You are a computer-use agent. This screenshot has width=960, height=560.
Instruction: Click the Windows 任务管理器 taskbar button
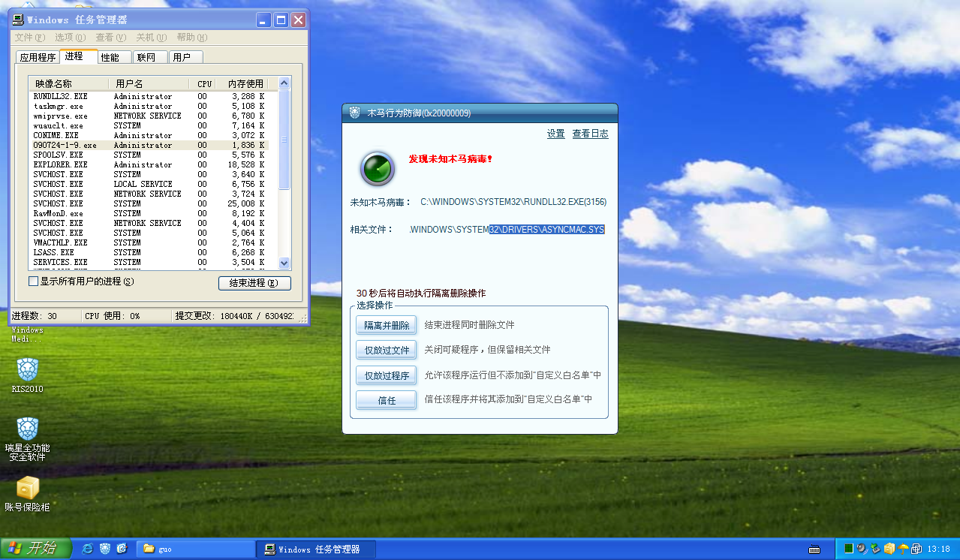pyautogui.click(x=315, y=549)
